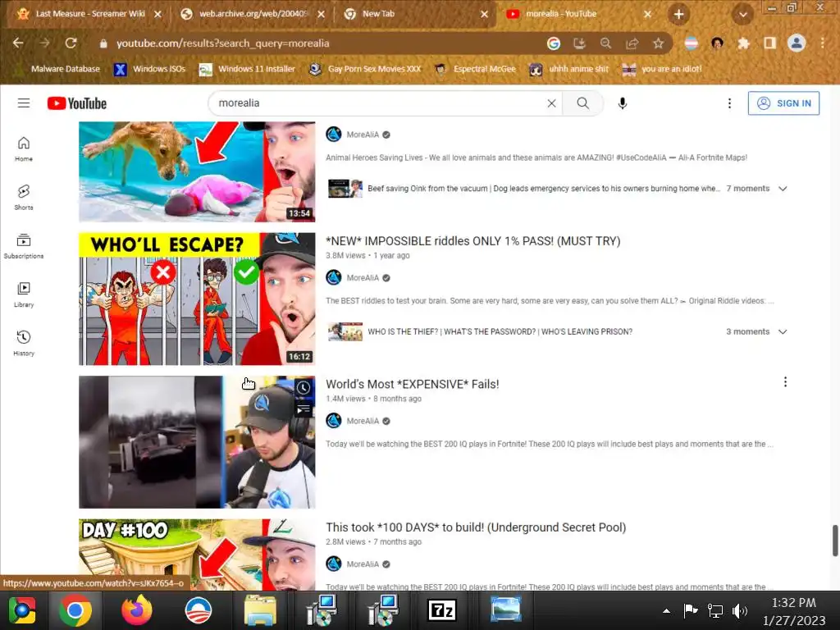
Task: Play the WHO'LL ESCAPE riddles thumbnail
Action: (197, 299)
